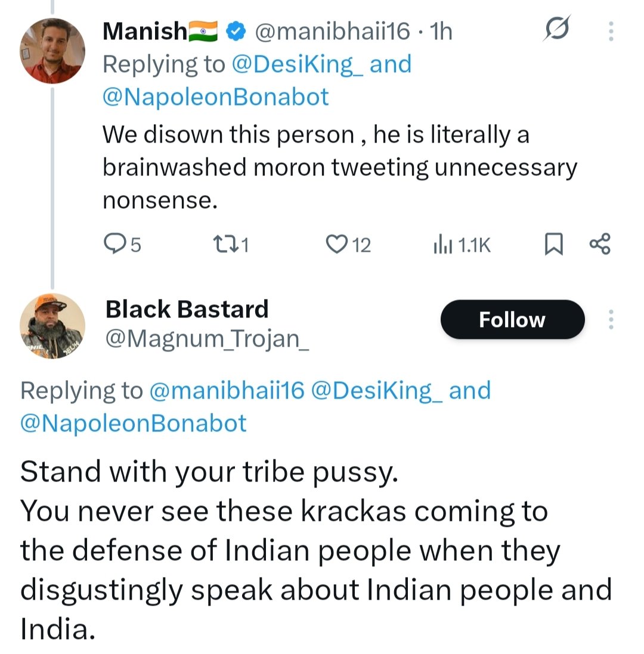The image size is (644, 654).
Task: Open the @manibhaii16 mention in lower reply
Action: tap(226, 390)
